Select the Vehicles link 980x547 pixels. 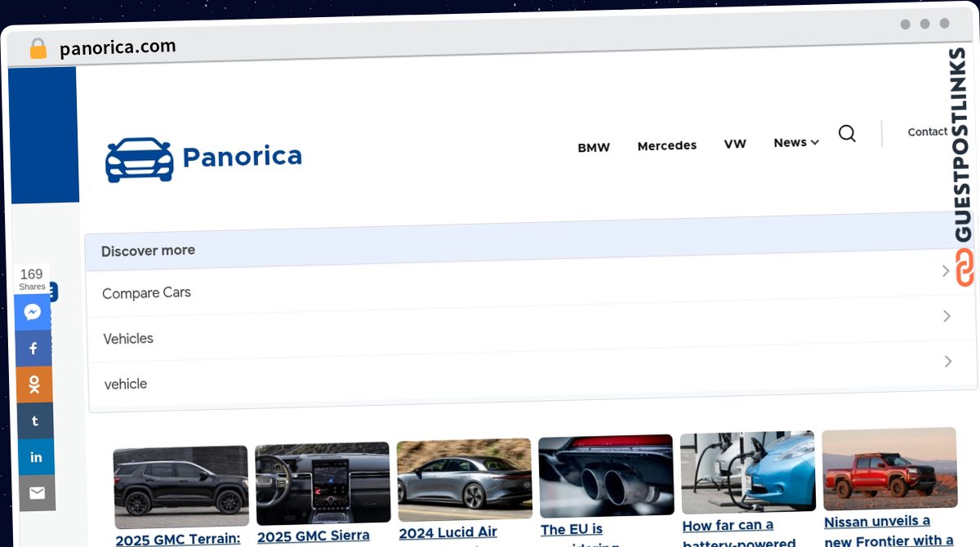tap(128, 338)
